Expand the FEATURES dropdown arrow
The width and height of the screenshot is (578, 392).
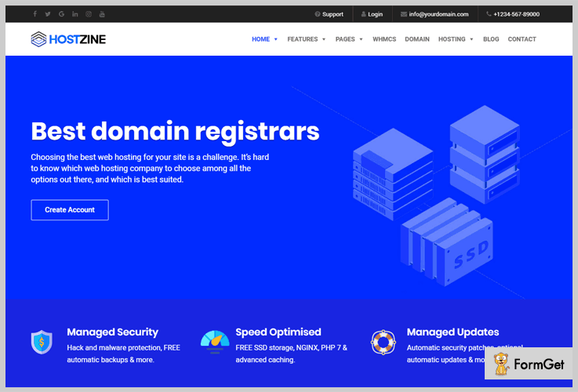point(324,39)
